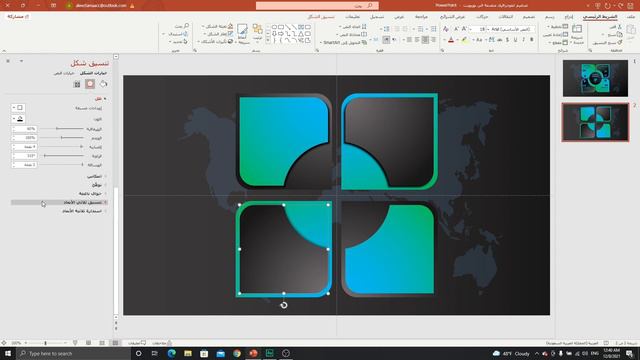The width and height of the screenshot is (640, 360).
Task: Open the Design ribbon tab
Action: click(x=529, y=17)
